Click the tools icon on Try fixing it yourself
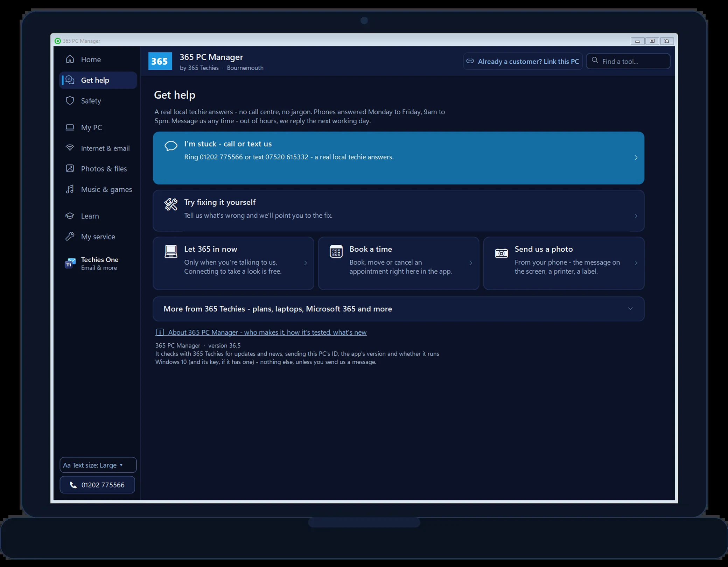Viewport: 728px width, 567px height. (x=171, y=204)
